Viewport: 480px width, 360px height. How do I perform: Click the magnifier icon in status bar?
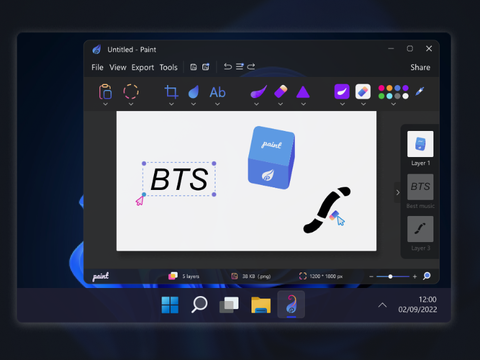(427, 276)
